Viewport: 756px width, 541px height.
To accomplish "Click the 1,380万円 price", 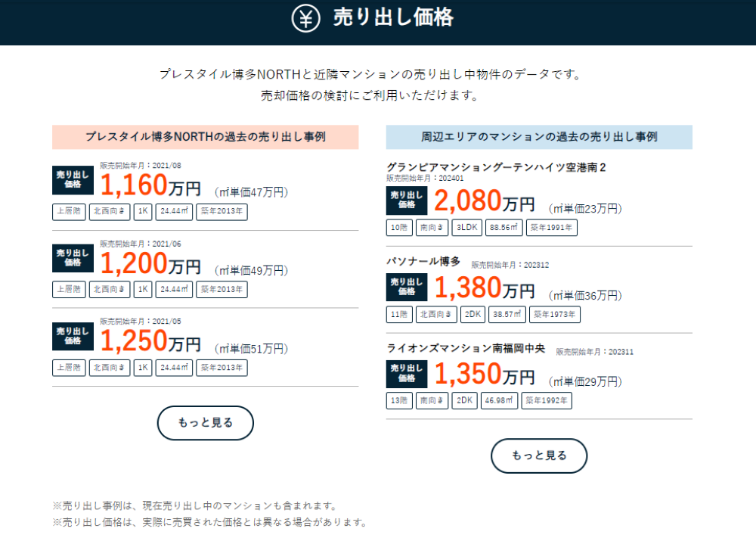I will click(x=485, y=288).
